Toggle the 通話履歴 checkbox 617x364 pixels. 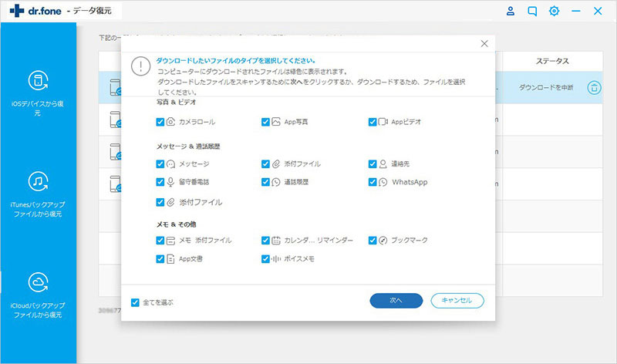tap(266, 183)
